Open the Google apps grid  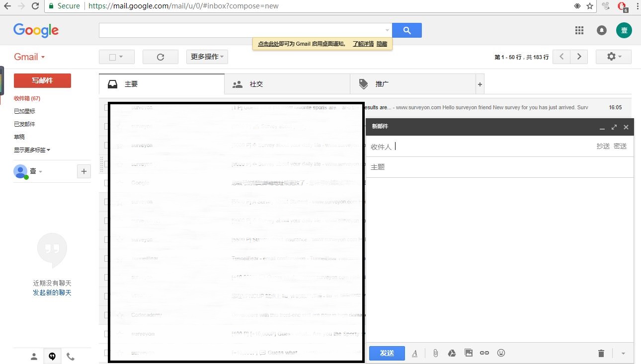(x=579, y=30)
